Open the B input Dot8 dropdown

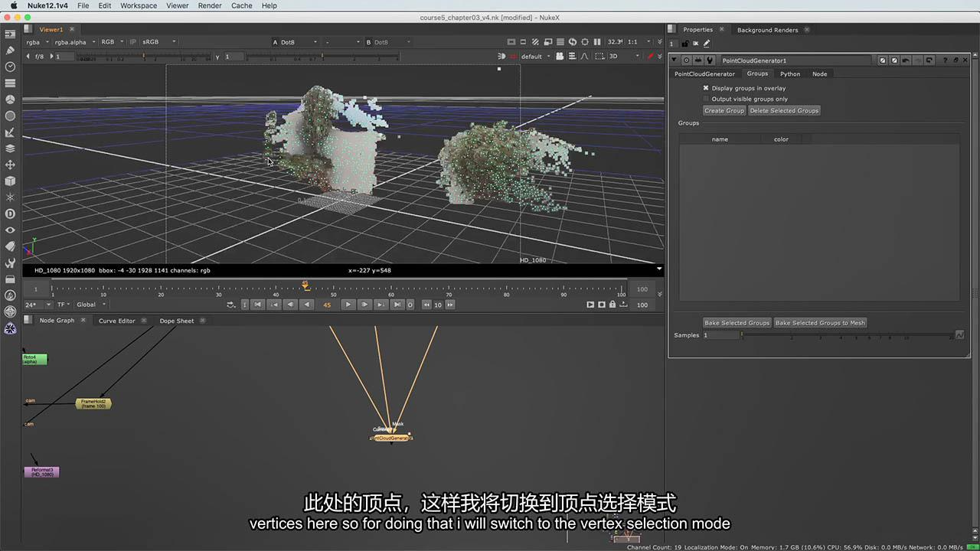coord(389,42)
